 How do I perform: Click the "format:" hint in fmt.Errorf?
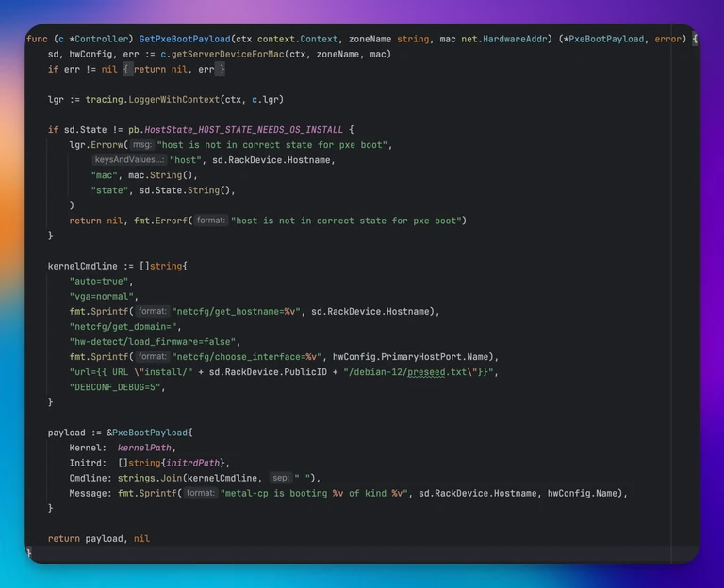[210, 220]
